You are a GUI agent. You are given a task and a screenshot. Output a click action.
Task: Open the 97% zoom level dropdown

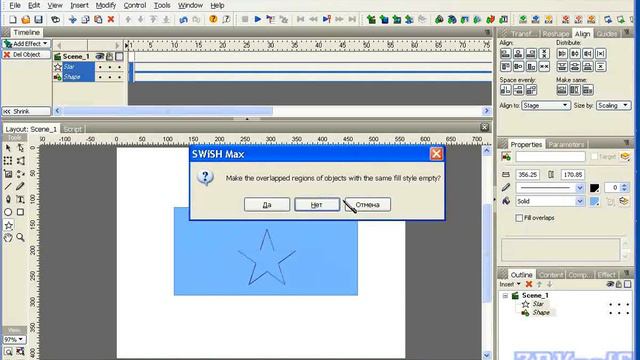tap(14, 339)
